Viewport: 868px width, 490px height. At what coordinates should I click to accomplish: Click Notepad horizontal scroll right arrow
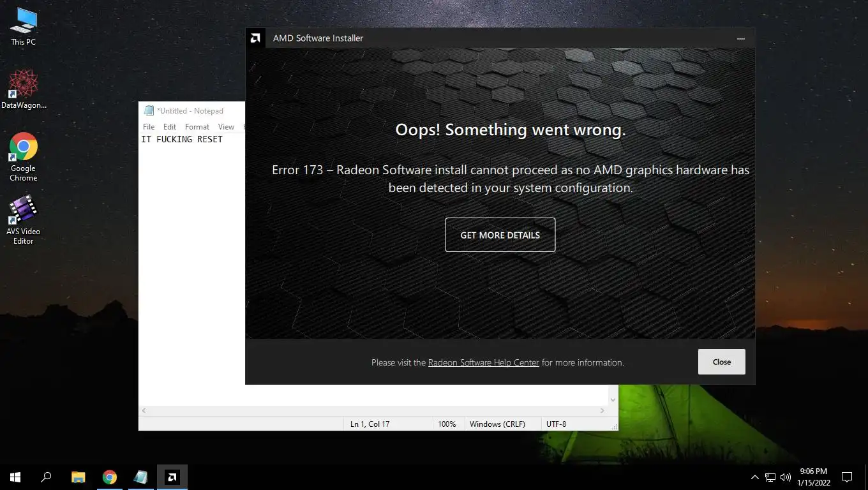602,411
